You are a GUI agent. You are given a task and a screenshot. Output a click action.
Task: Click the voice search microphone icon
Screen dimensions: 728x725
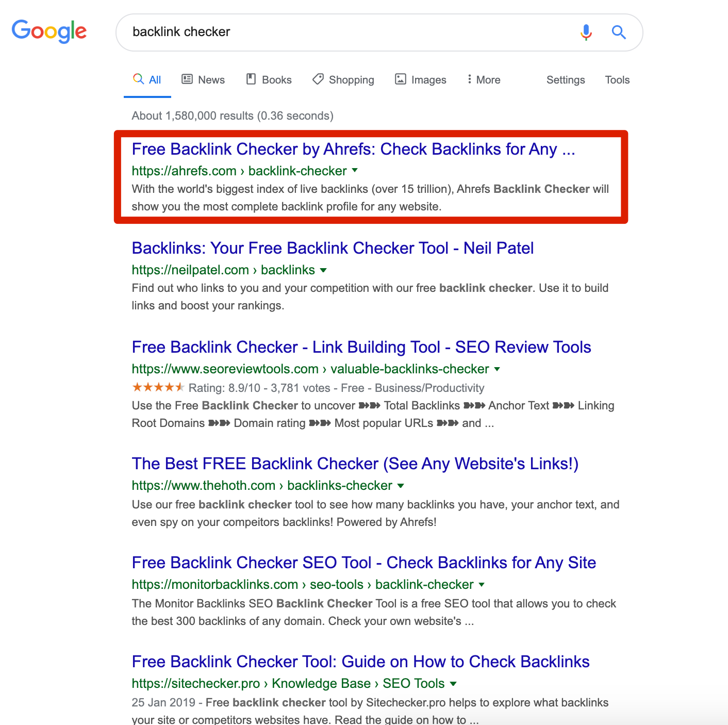[x=586, y=32]
